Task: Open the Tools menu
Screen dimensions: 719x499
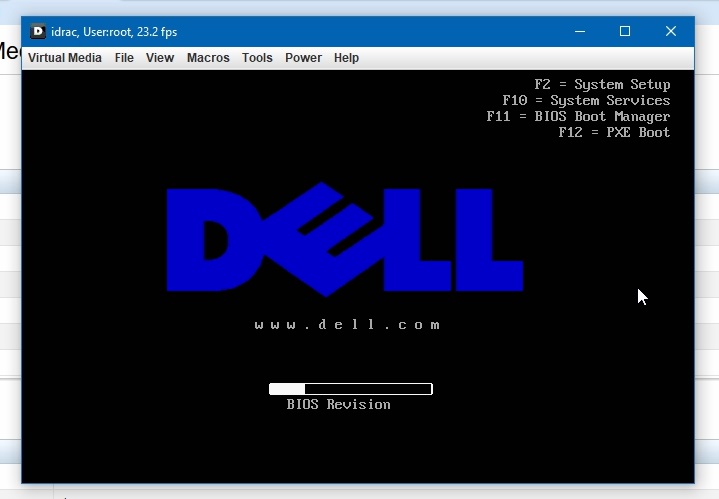Action: 257,58
